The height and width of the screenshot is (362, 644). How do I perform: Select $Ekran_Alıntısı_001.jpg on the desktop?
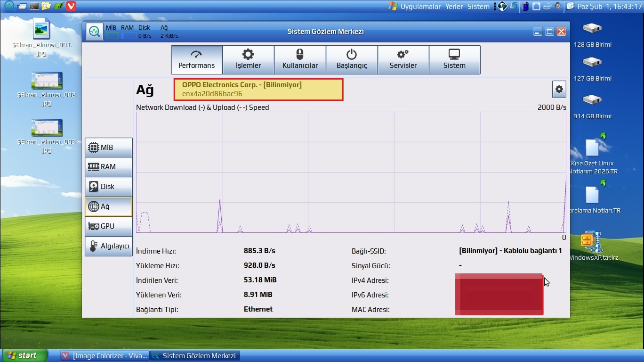click(42, 37)
